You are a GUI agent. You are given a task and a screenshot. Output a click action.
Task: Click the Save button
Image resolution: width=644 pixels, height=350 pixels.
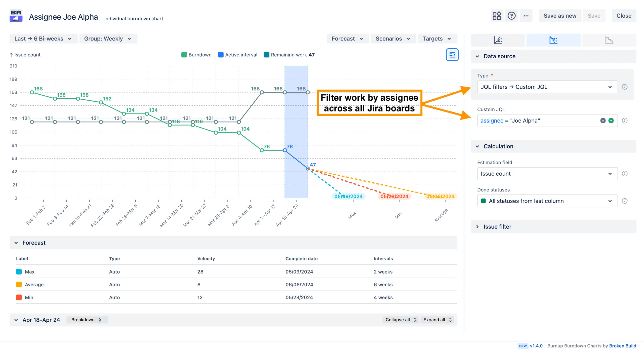[594, 16]
